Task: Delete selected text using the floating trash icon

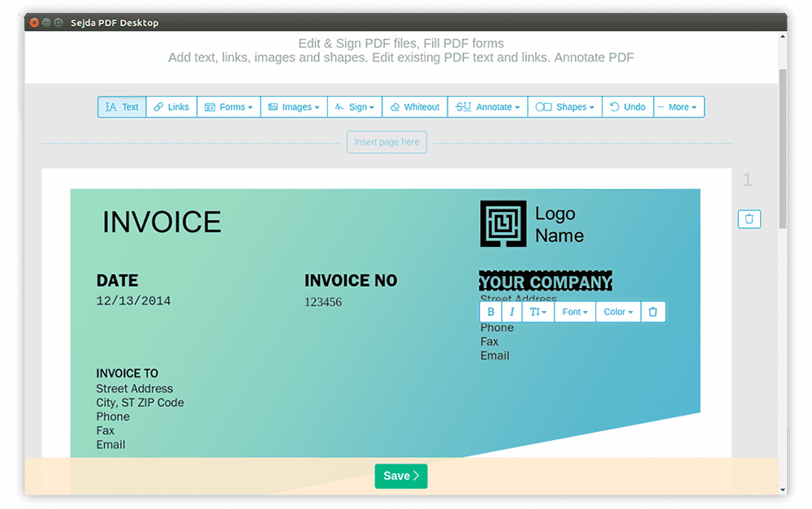Action: coord(653,312)
